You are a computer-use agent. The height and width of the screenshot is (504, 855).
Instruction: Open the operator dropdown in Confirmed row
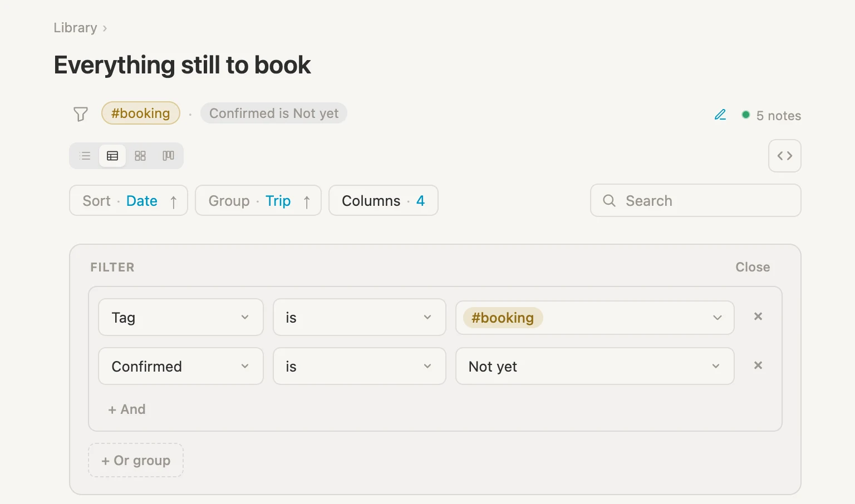tap(360, 366)
